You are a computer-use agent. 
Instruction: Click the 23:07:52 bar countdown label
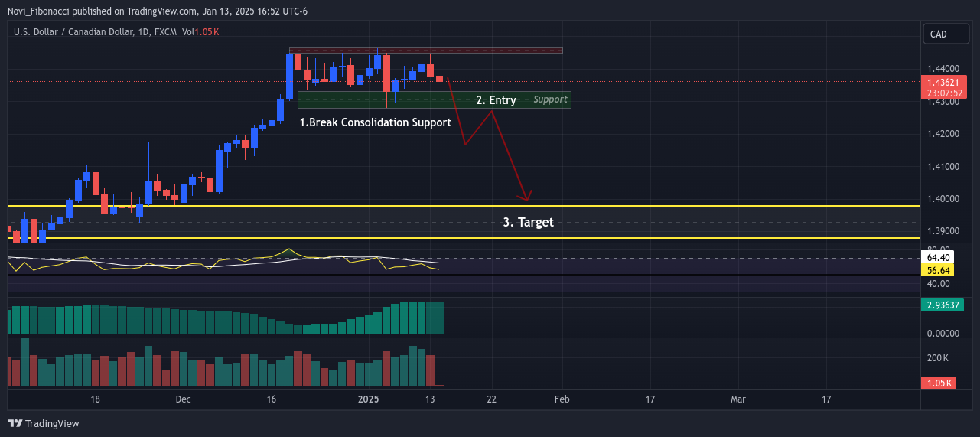944,93
